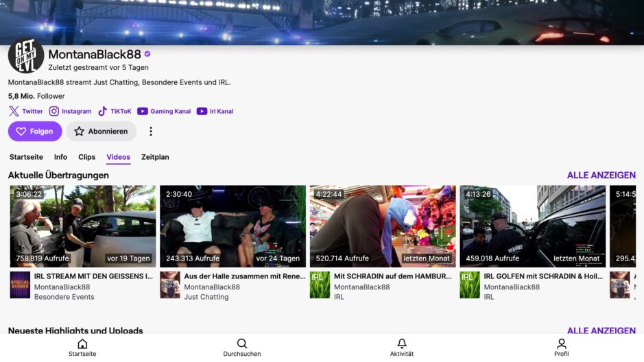Screen dimensions: 644x362
Task: Open channel name under Geissens video
Action: pyautogui.click(x=62, y=287)
